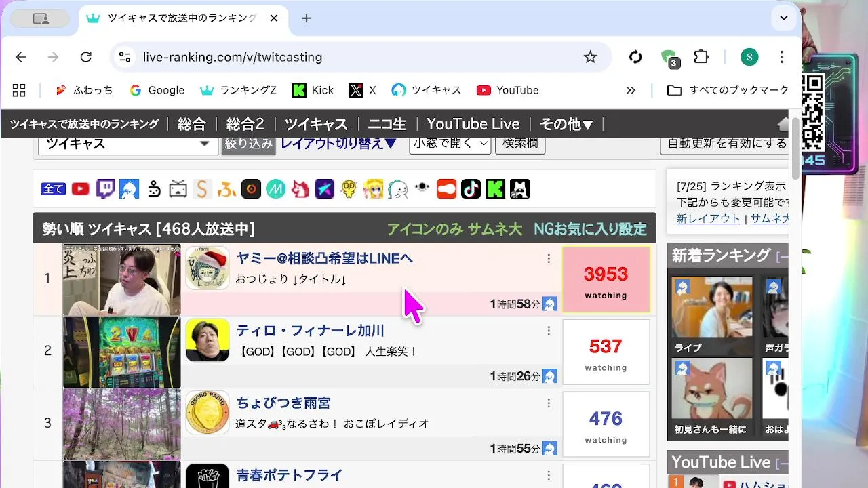Reload the page with the refresh button
The image size is (868, 488).
coord(86,57)
